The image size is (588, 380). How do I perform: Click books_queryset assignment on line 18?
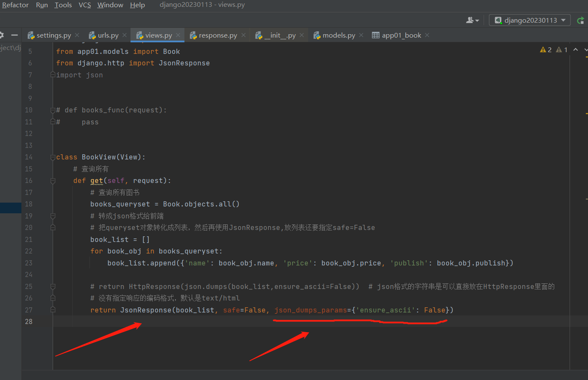click(x=165, y=204)
